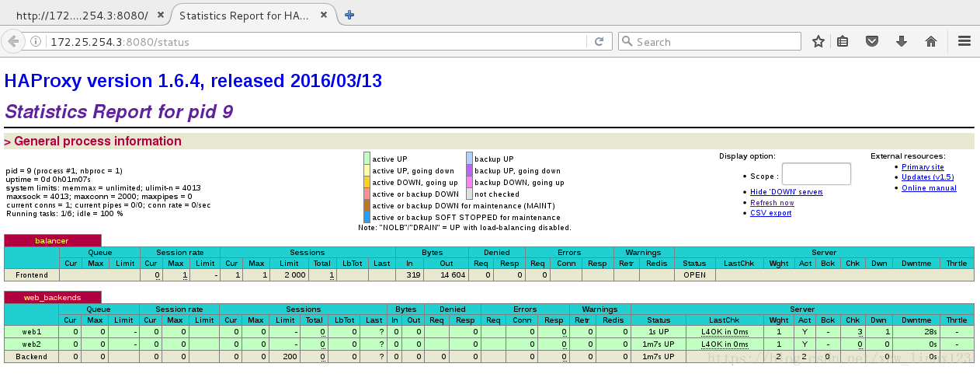Image resolution: width=980 pixels, height=374 pixels.
Task: Go to the browser home page icon
Action: (930, 42)
